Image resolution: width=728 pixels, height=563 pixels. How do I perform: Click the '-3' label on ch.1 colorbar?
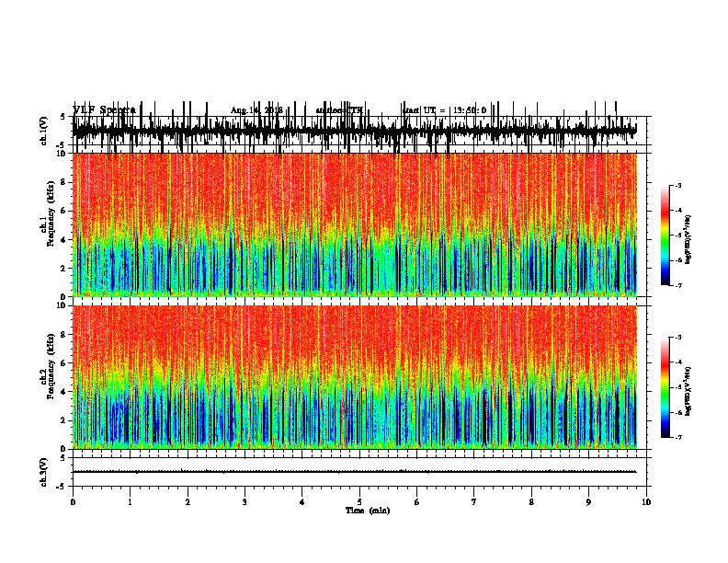678,185
